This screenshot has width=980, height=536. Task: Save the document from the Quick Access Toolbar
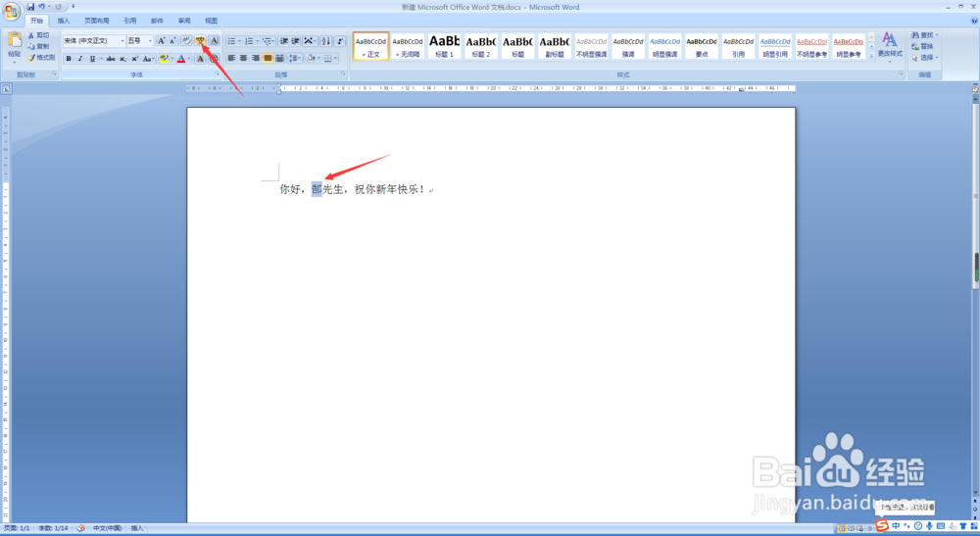tap(30, 7)
